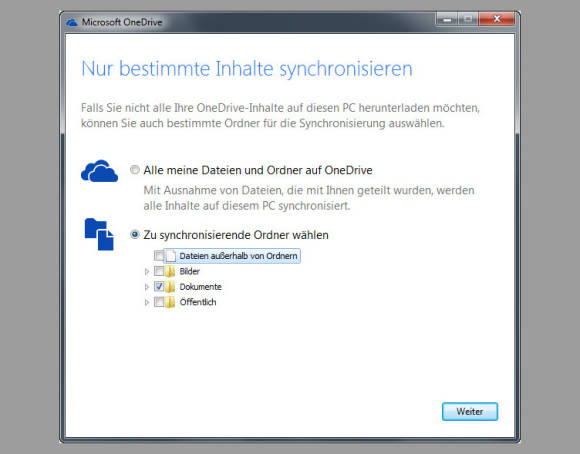Click the large blue OneDrive cloud icon
This screenshot has height=454, width=580.
point(100,171)
